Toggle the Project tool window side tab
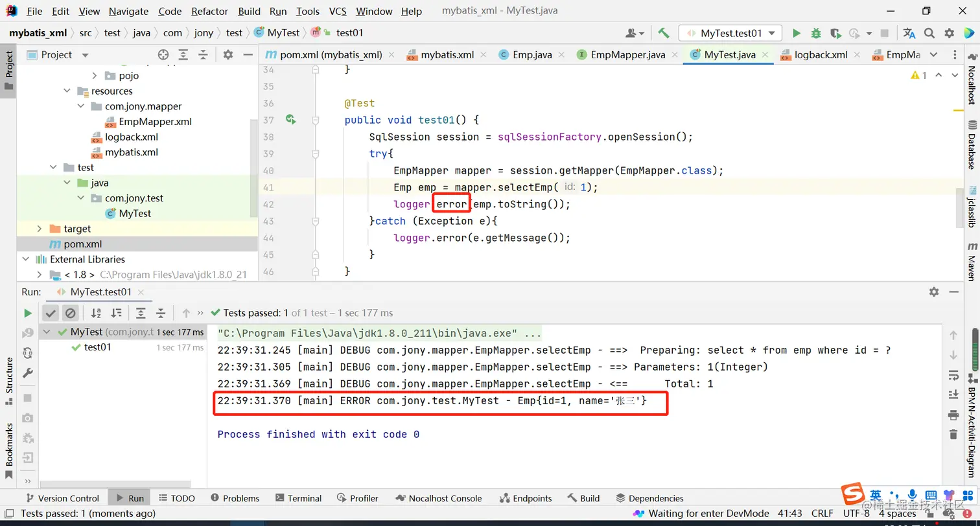Screen dimensions: 980x526 point(8,71)
